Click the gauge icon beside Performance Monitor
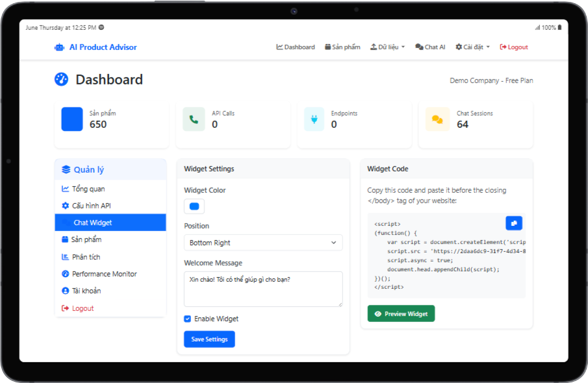The image size is (588, 383). [65, 274]
